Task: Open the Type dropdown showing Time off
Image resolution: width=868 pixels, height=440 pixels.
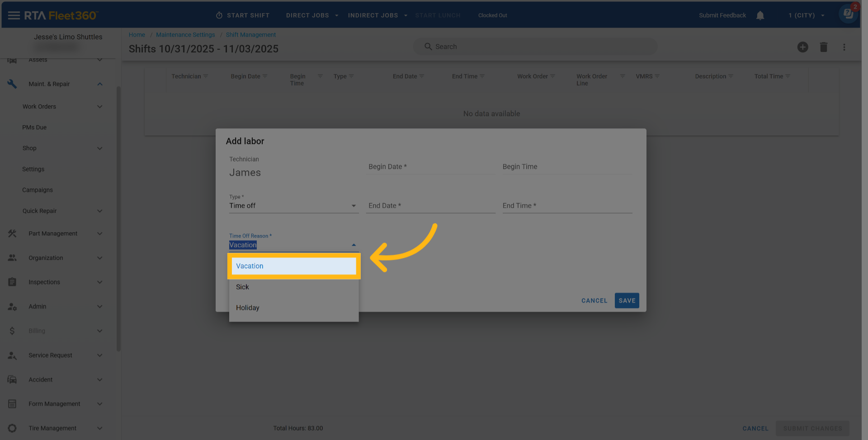Action: pyautogui.click(x=293, y=206)
